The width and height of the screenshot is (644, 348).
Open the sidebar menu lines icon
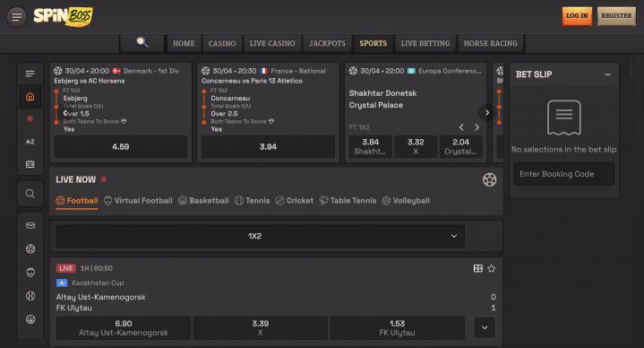point(30,74)
